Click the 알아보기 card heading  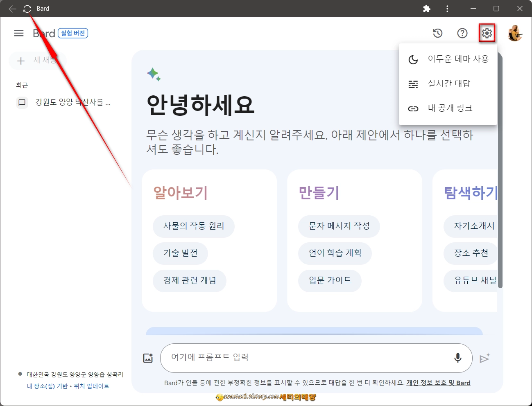(181, 193)
